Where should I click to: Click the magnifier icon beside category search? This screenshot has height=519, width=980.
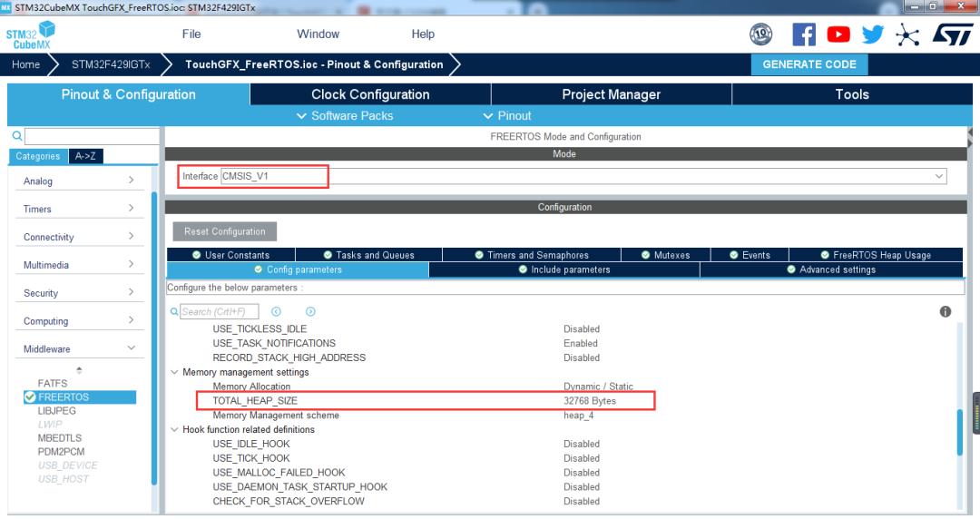pyautogui.click(x=17, y=136)
